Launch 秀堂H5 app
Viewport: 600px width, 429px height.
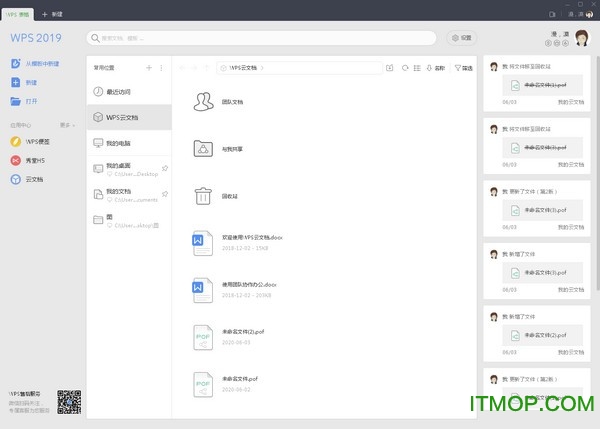pyautogui.click(x=28, y=160)
